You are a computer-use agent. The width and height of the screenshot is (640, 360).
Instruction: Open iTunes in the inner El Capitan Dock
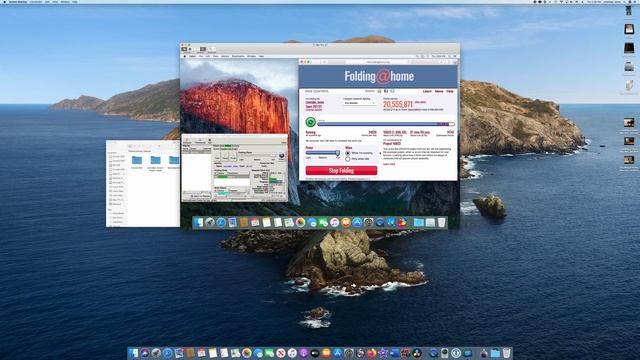coord(334,222)
